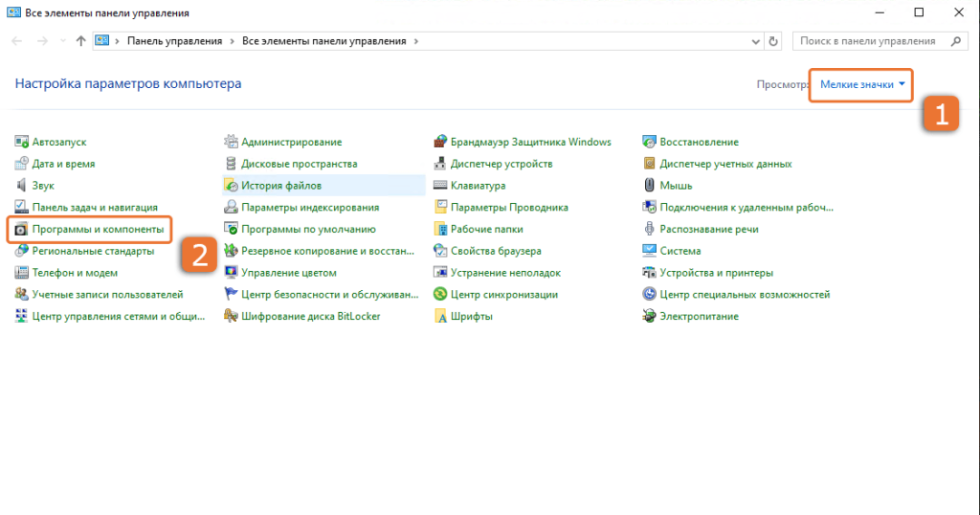Open Система link
The width and height of the screenshot is (980, 515).
point(680,251)
